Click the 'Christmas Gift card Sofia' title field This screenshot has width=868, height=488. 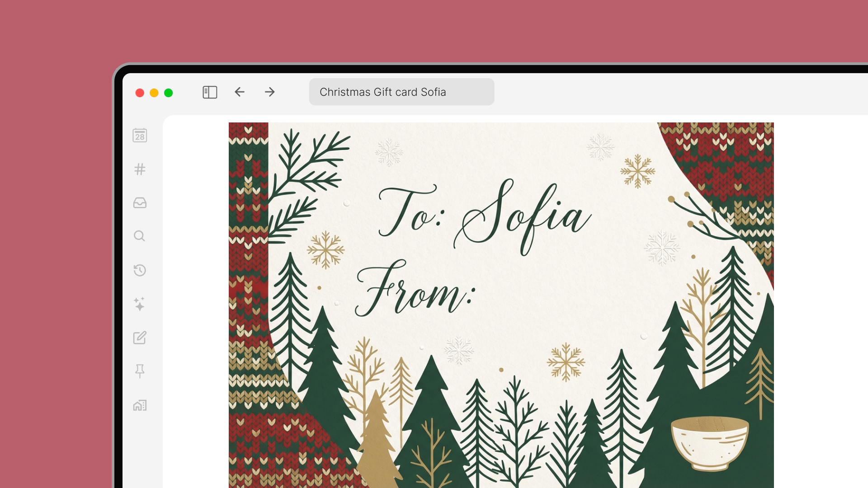(x=401, y=92)
